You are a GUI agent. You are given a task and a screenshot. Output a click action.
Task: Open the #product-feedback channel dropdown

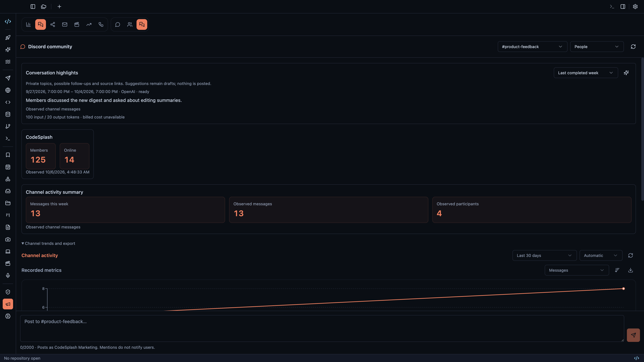click(x=532, y=47)
